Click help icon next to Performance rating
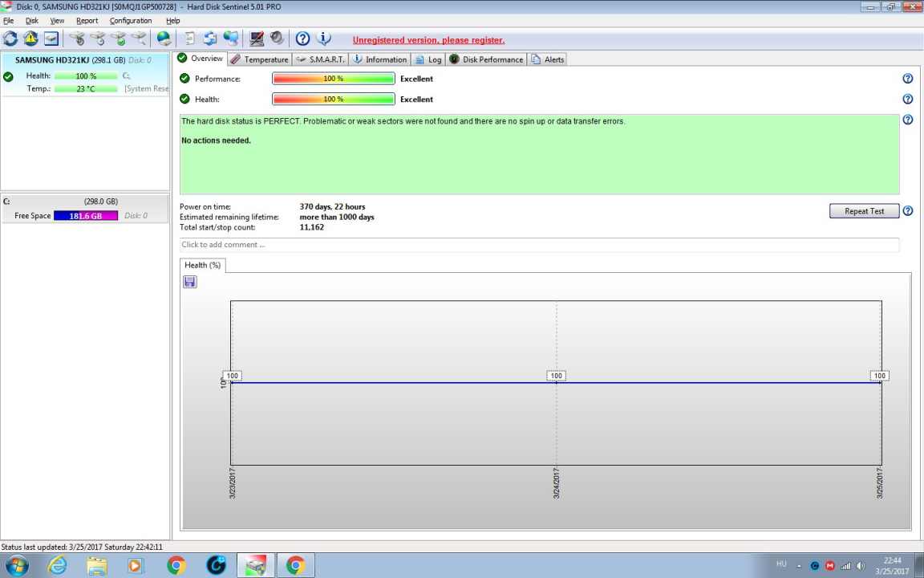Image resolution: width=924 pixels, height=578 pixels. (907, 79)
